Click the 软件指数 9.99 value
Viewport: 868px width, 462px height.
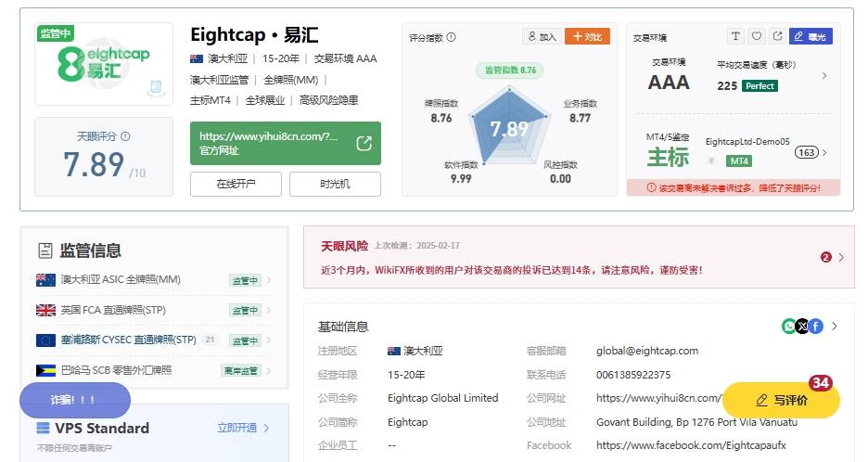461,178
